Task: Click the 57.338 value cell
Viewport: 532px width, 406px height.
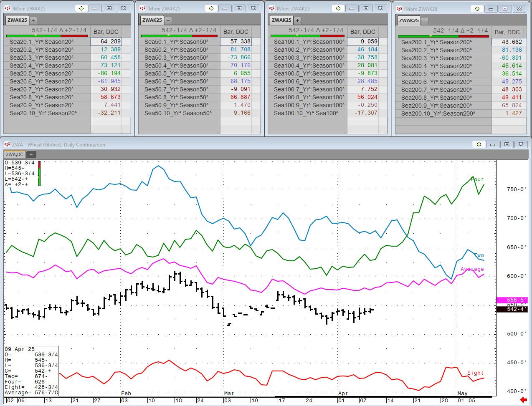Action: [x=236, y=42]
